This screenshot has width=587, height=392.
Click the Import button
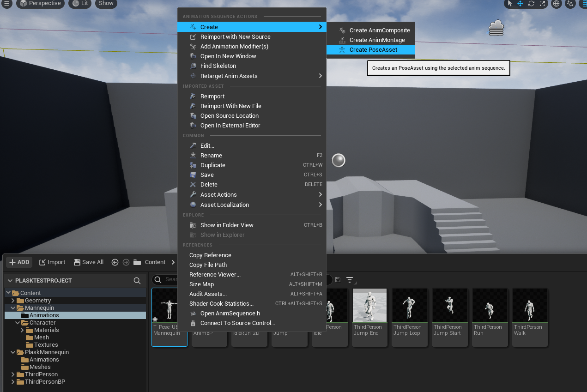[52, 262]
